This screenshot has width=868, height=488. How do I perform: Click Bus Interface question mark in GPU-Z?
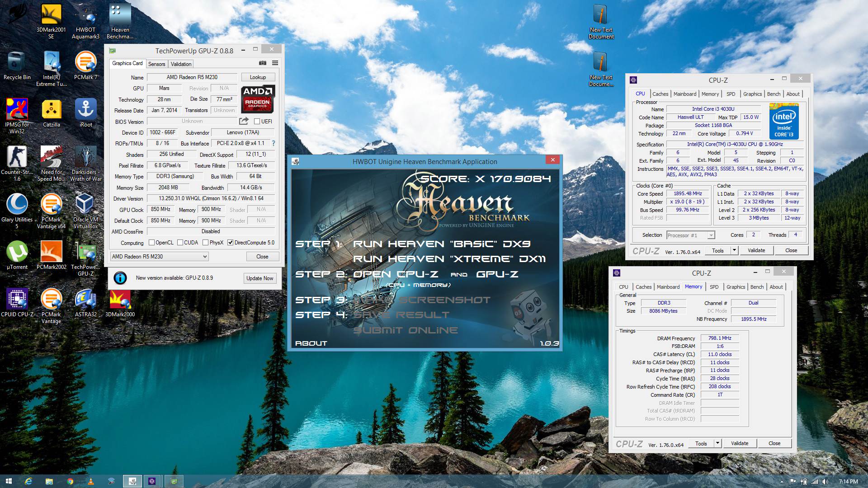(x=273, y=143)
